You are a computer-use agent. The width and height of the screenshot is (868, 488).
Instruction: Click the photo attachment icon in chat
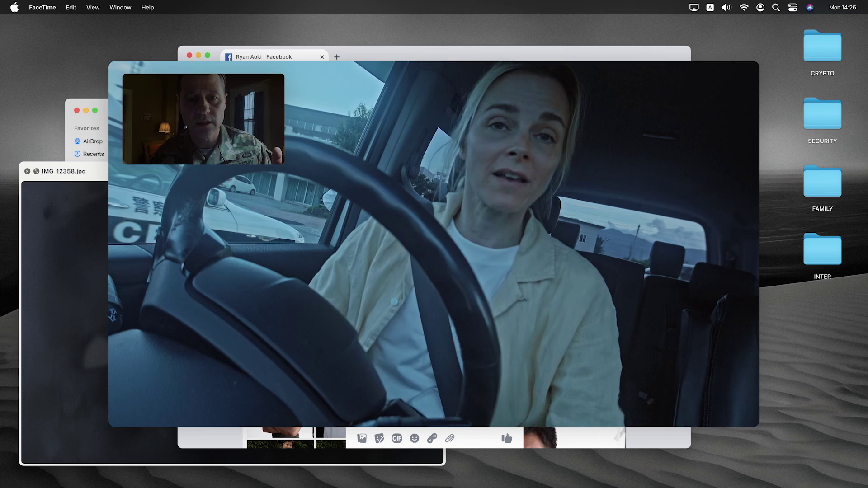point(362,438)
